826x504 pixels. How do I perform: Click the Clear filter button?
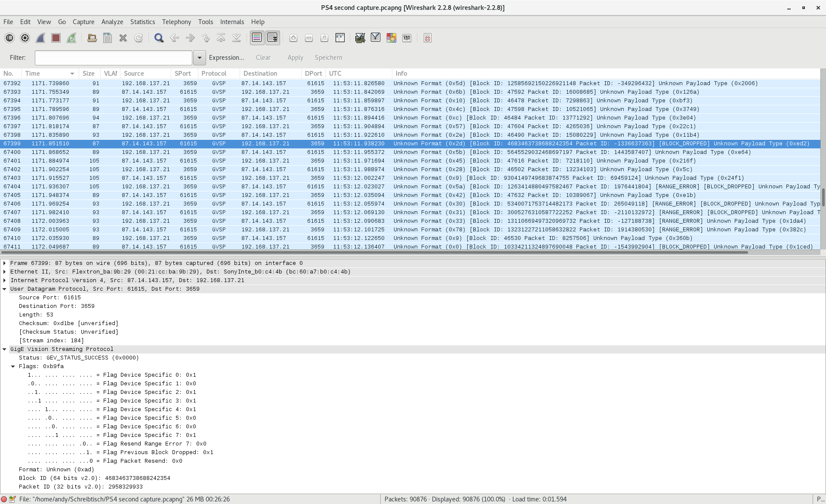[262, 57]
